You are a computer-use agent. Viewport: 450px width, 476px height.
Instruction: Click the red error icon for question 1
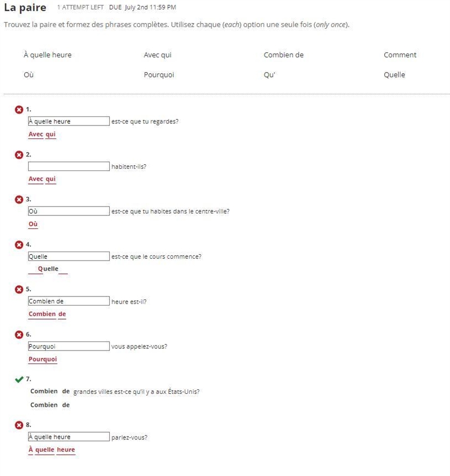tap(19, 110)
